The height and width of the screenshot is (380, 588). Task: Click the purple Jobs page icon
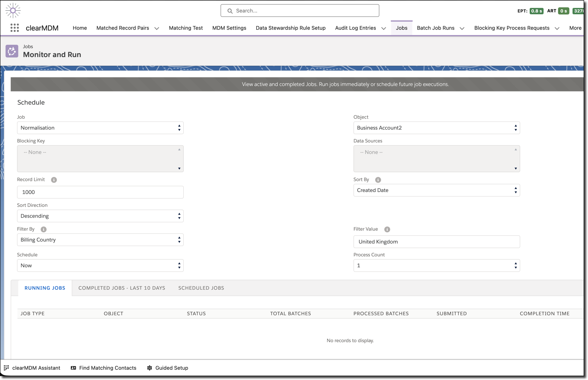click(12, 51)
